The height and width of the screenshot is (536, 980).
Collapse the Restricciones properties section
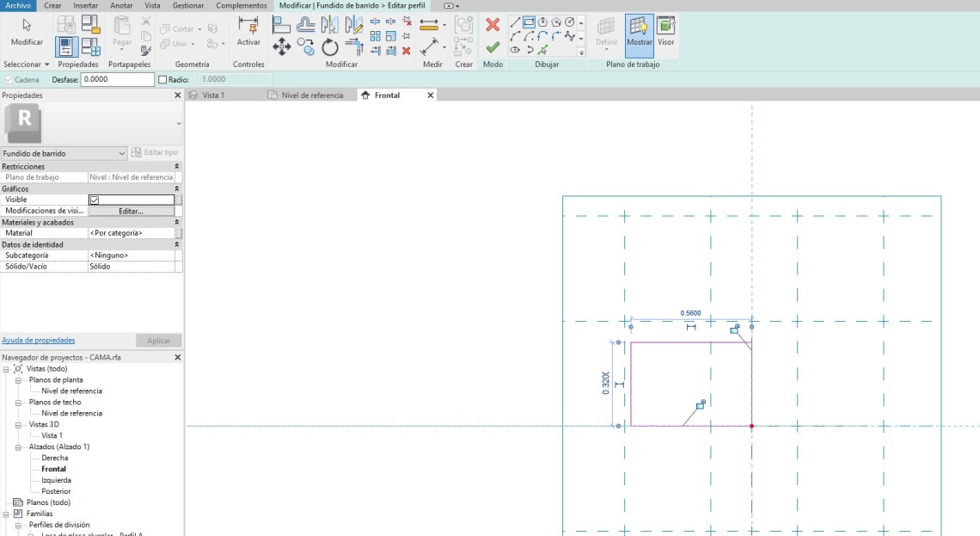coord(177,166)
